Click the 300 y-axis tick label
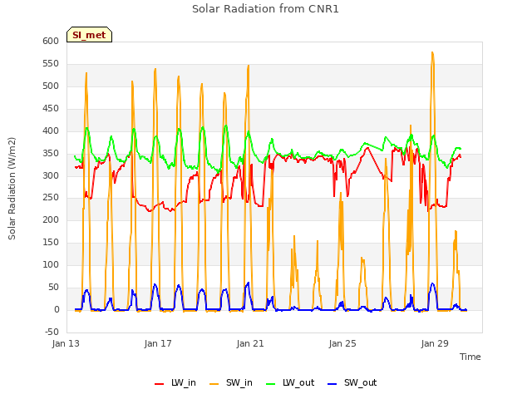532x399 pixels. 51,175
